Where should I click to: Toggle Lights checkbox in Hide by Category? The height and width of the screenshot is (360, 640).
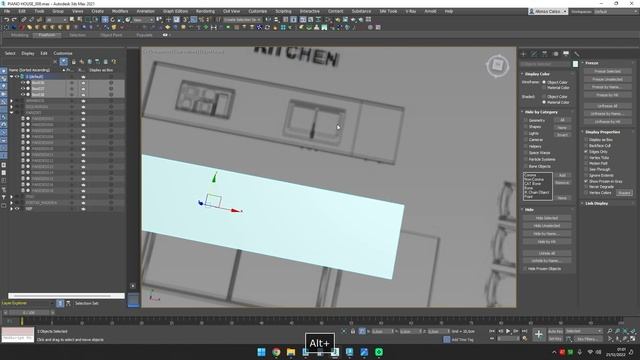tap(525, 133)
